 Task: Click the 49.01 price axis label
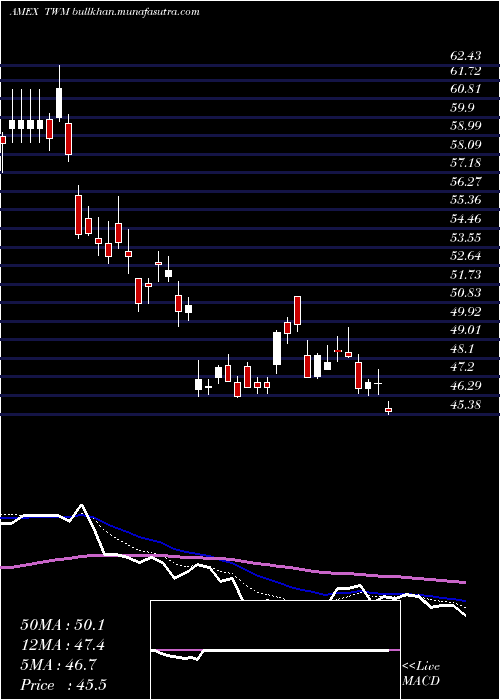[466, 330]
